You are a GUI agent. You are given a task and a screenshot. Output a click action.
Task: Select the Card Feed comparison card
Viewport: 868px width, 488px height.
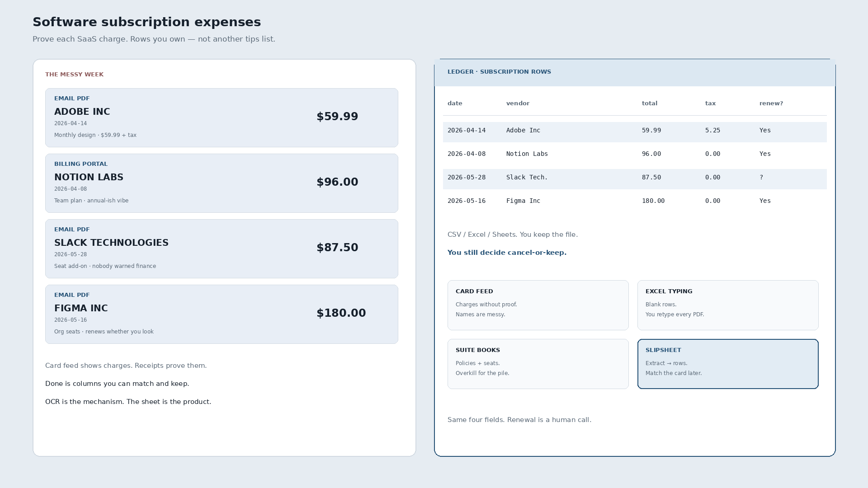pos(538,305)
